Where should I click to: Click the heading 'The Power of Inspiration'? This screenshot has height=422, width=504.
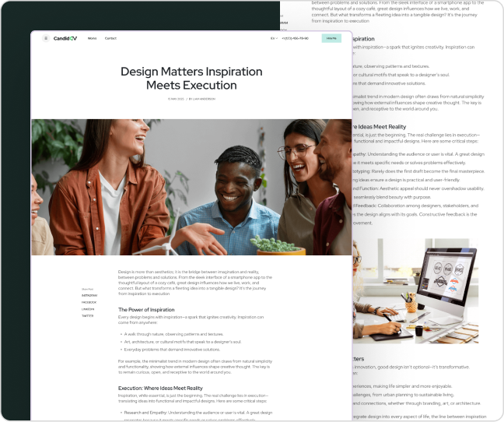pos(146,310)
